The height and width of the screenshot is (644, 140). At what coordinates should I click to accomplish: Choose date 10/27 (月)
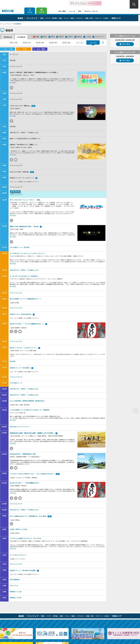click(14, 43)
